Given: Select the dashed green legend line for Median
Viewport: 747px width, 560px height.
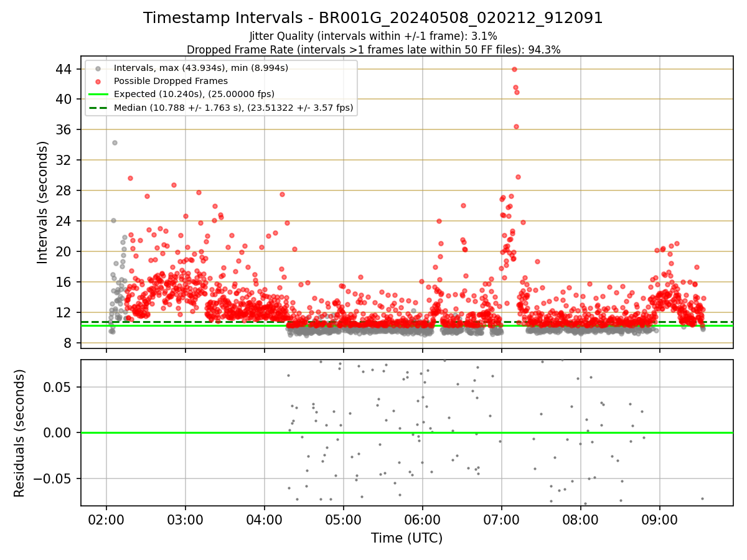Looking at the screenshot, I should click(x=98, y=108).
